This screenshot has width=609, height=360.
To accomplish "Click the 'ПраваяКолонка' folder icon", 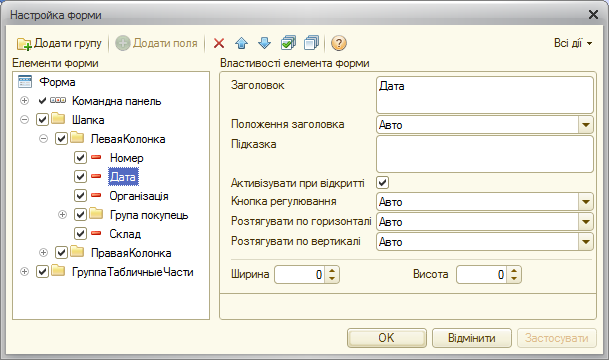I will (77, 252).
